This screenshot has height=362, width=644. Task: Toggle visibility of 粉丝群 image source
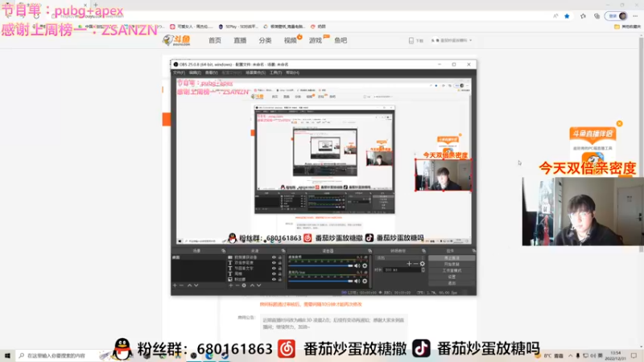[274, 279]
